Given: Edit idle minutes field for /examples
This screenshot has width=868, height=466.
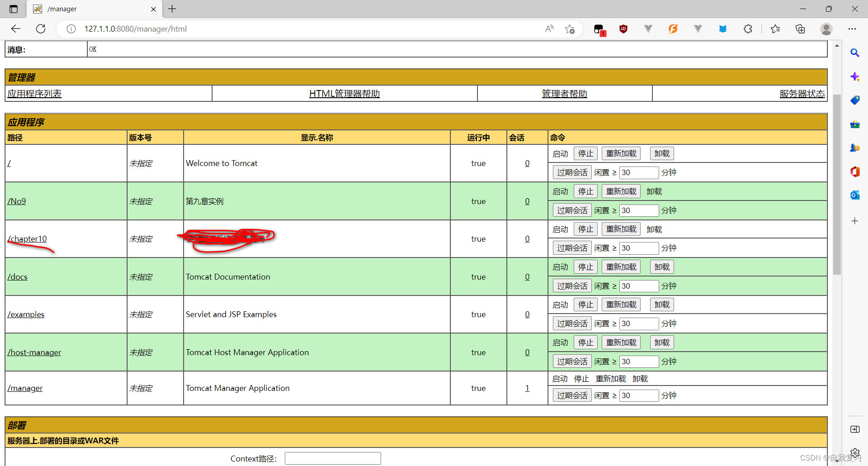Looking at the screenshot, I should coord(639,324).
